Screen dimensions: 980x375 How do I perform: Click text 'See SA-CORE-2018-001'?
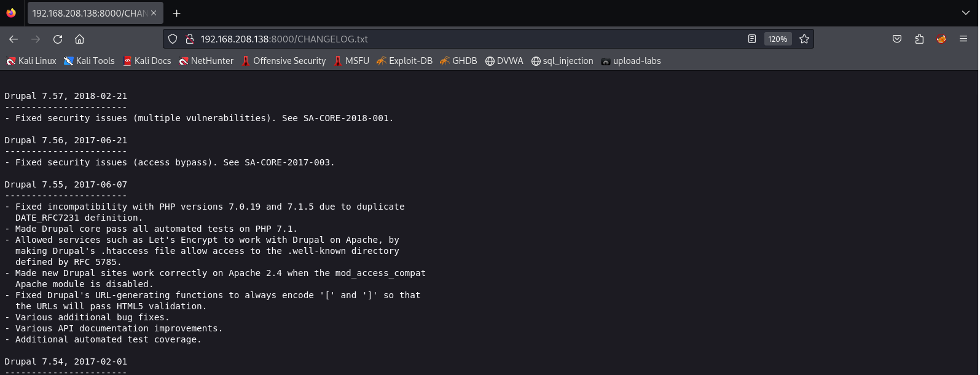[335, 118]
